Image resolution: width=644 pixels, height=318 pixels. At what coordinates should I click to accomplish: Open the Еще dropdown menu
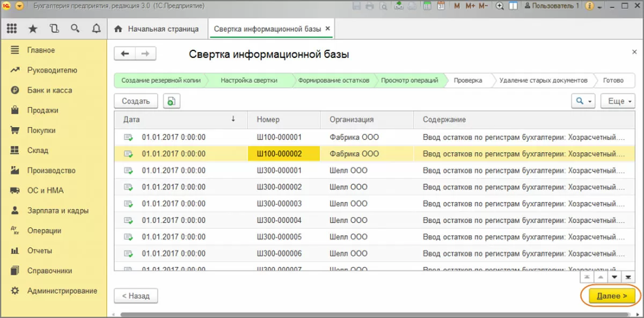coord(618,101)
